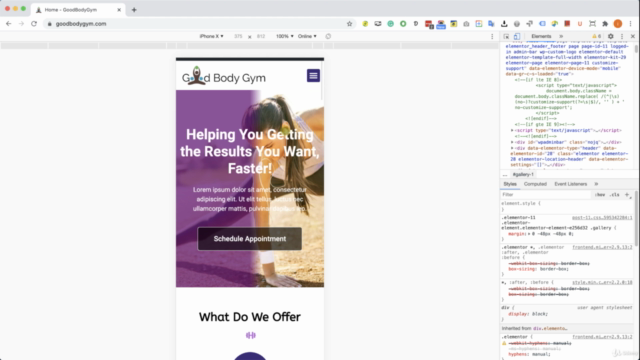Screen dimensions: 640x360
Task: Close the DevTools panel
Action: 633,36
